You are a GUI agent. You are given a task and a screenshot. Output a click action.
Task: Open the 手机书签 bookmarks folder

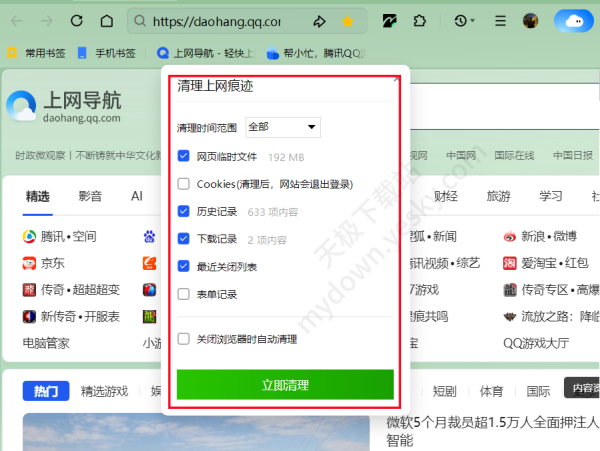(x=106, y=52)
